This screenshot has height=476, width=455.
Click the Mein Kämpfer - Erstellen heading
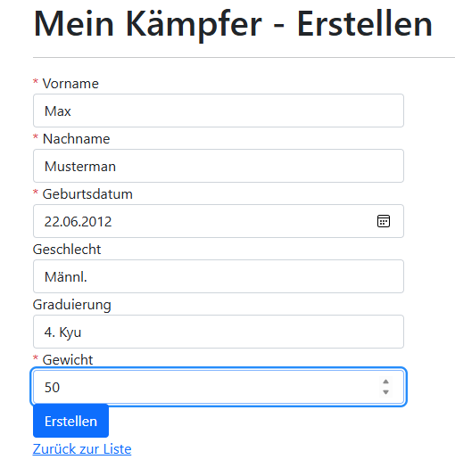tap(233, 24)
